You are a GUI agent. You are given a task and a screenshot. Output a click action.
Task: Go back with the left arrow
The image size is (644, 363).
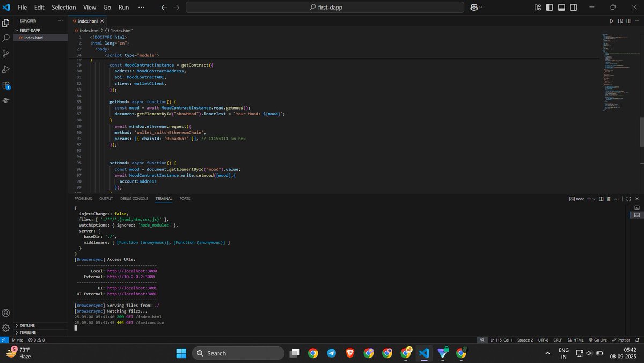(164, 8)
